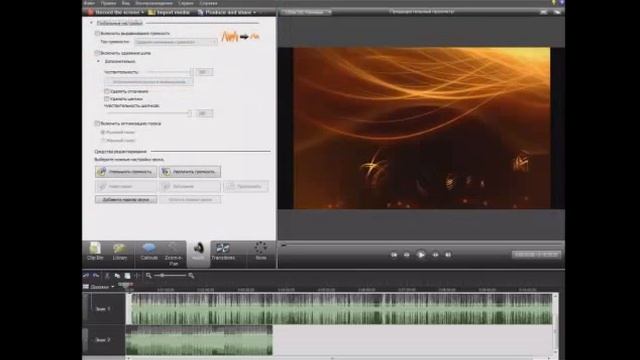Detach the preview window icon
This screenshot has width=640, height=360.
tap(557, 12)
